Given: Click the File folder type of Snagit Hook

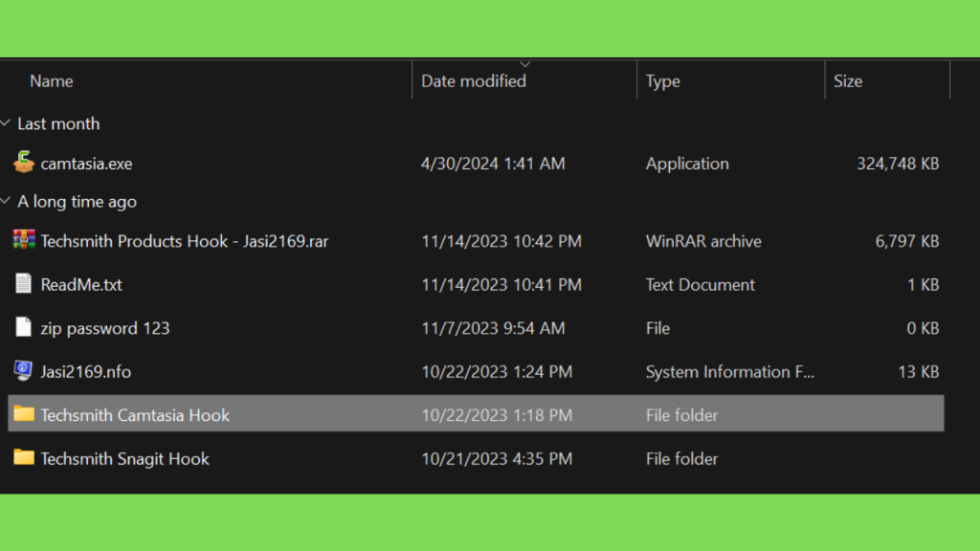Looking at the screenshot, I should 681,459.
